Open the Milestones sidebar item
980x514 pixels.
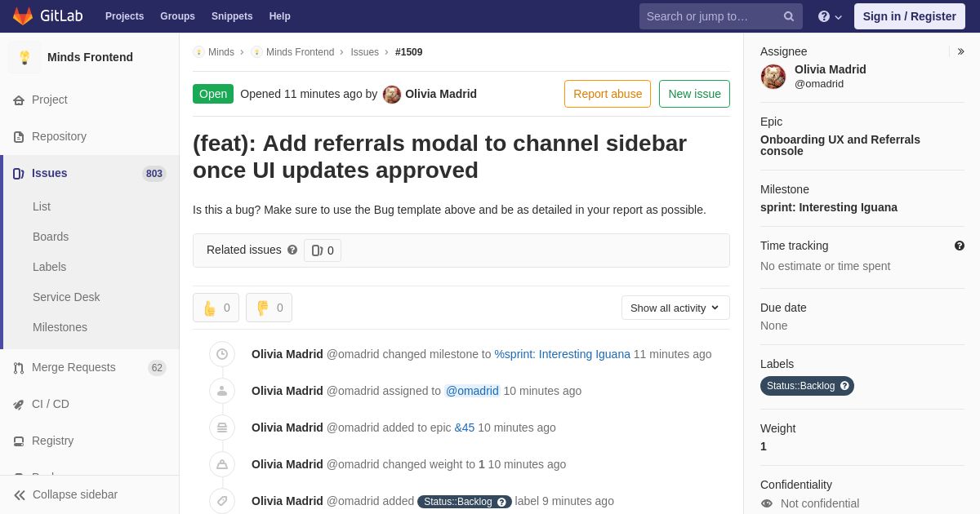point(60,327)
